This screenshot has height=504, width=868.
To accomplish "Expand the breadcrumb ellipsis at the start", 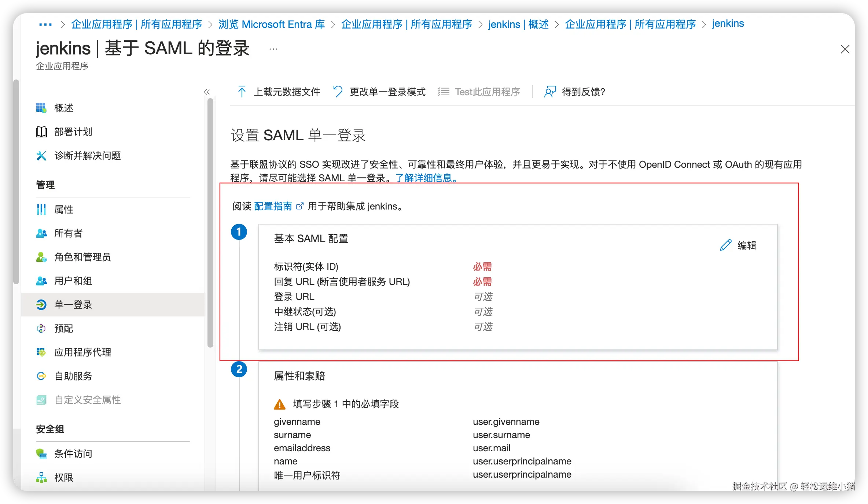I will (45, 25).
